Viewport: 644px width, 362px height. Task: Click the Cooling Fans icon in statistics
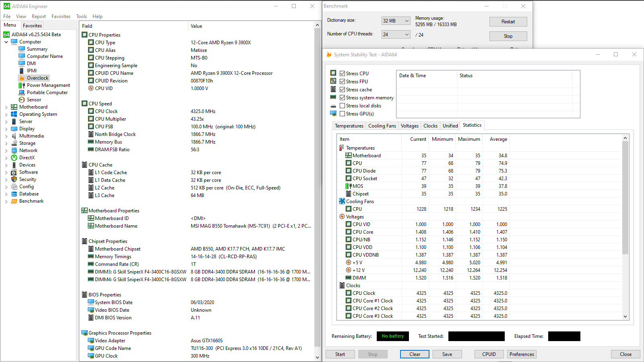click(342, 202)
